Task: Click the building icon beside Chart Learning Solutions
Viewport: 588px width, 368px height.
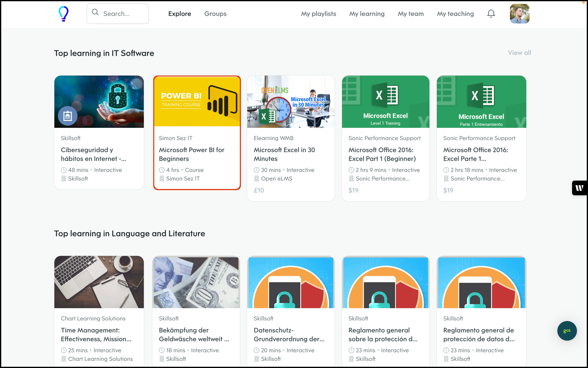Action: click(64, 359)
